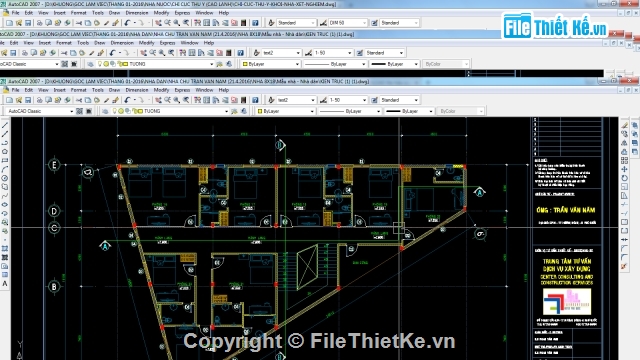Select the Line tool in the Draw toolbar

click(5, 125)
